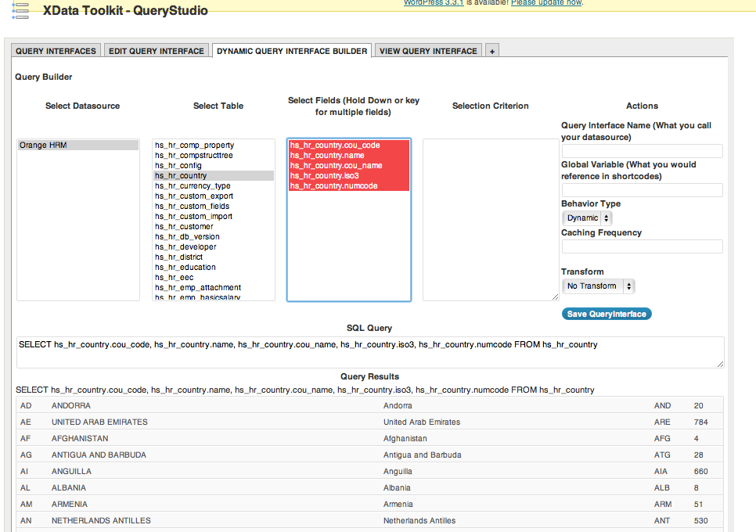Click the Query Interface Name field
The height and width of the screenshot is (532, 756).
click(643, 151)
